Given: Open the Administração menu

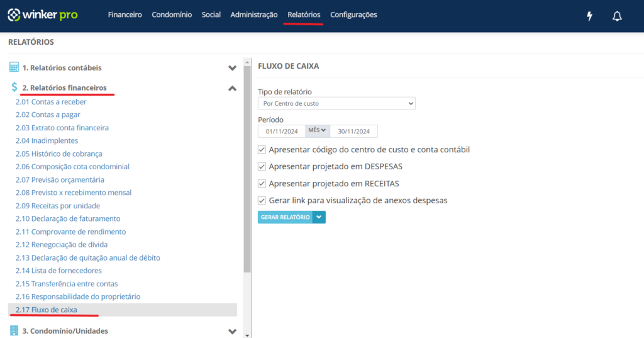Looking at the screenshot, I should point(254,15).
